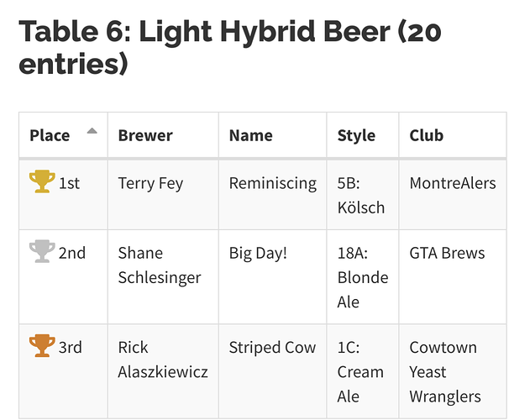Sort table by Place column header

coord(50,135)
